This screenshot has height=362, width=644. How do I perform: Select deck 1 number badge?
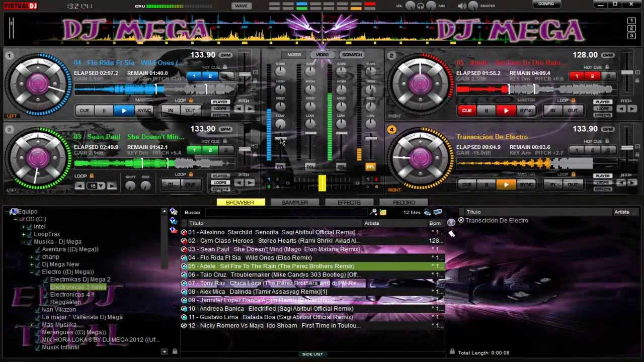9,55
